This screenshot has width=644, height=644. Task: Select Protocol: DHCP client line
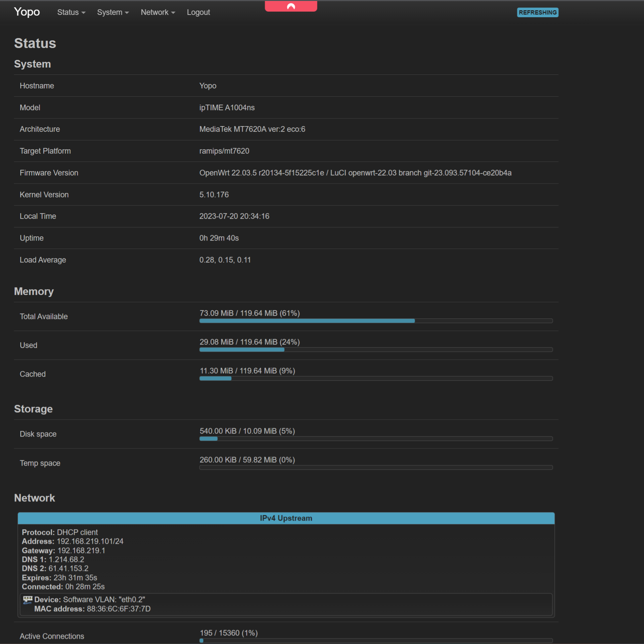pos(60,532)
